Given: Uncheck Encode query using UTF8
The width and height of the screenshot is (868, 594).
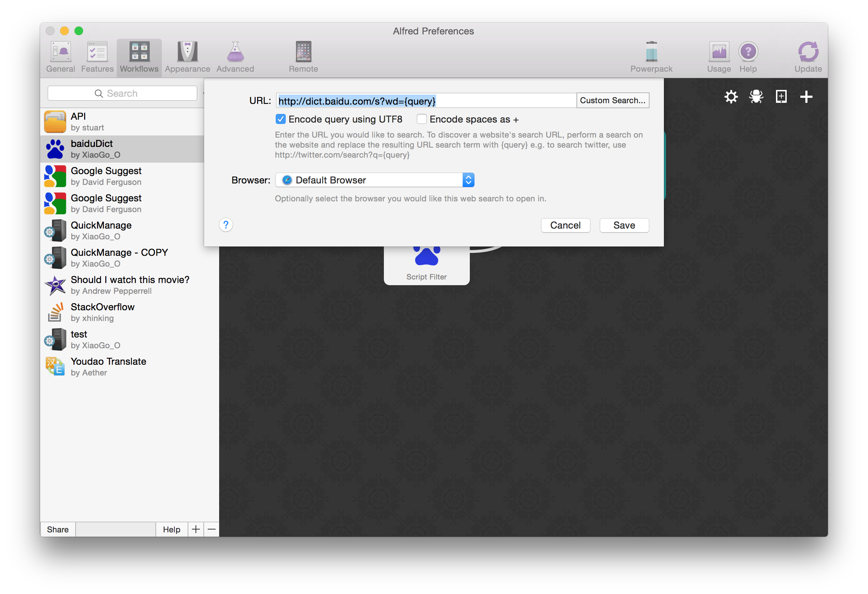Looking at the screenshot, I should (x=280, y=119).
